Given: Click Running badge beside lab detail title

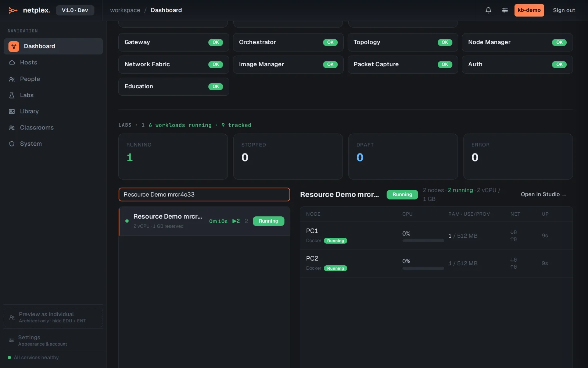Looking at the screenshot, I should pyautogui.click(x=402, y=195).
